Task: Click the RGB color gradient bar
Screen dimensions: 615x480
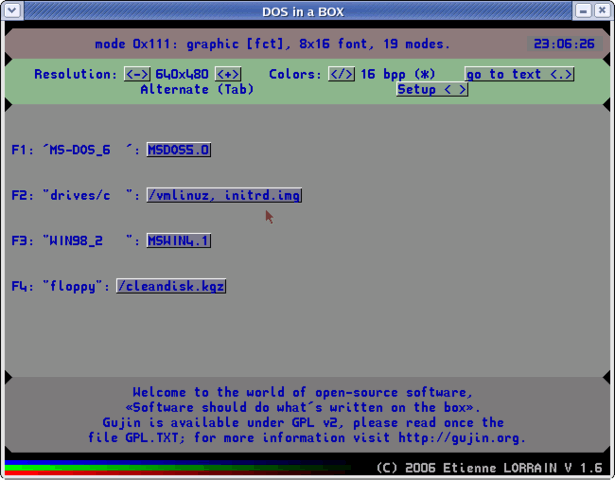Action: [x=178, y=468]
